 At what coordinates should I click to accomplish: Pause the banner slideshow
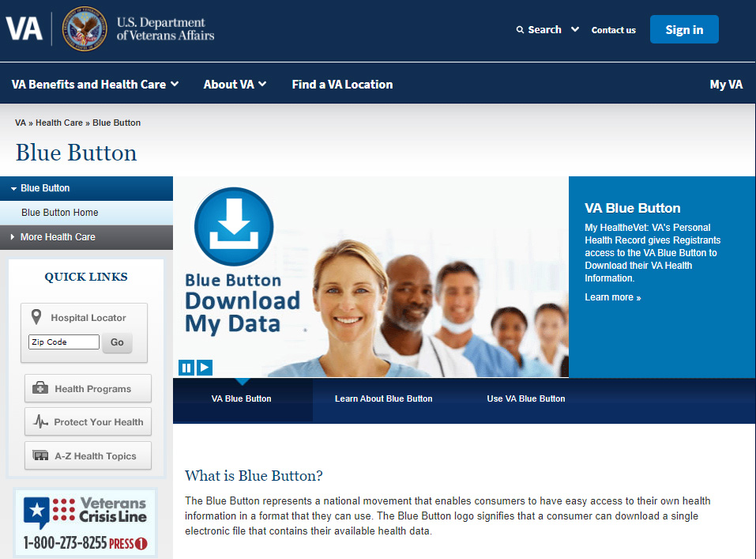click(186, 368)
